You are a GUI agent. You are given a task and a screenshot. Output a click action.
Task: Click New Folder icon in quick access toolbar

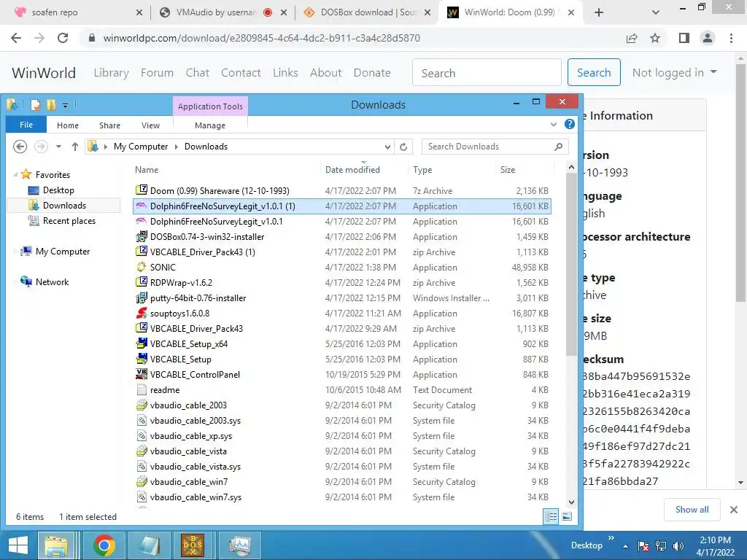(51, 105)
